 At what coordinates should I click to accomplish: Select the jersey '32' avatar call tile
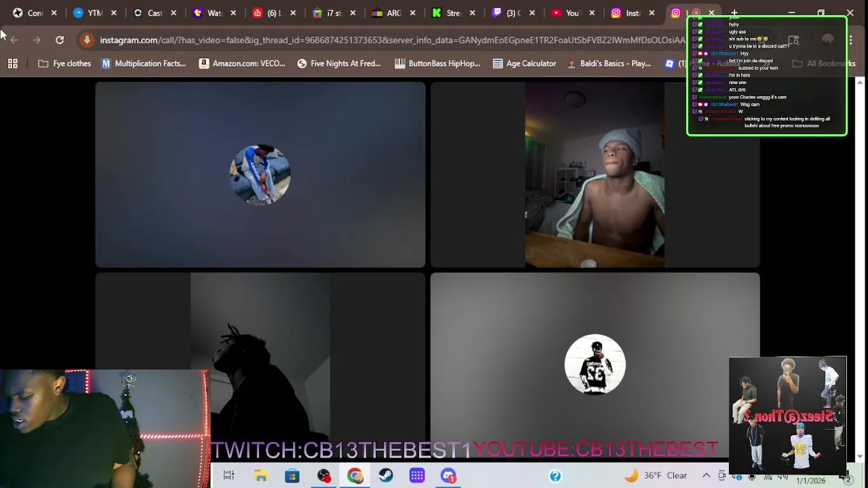[x=595, y=364]
